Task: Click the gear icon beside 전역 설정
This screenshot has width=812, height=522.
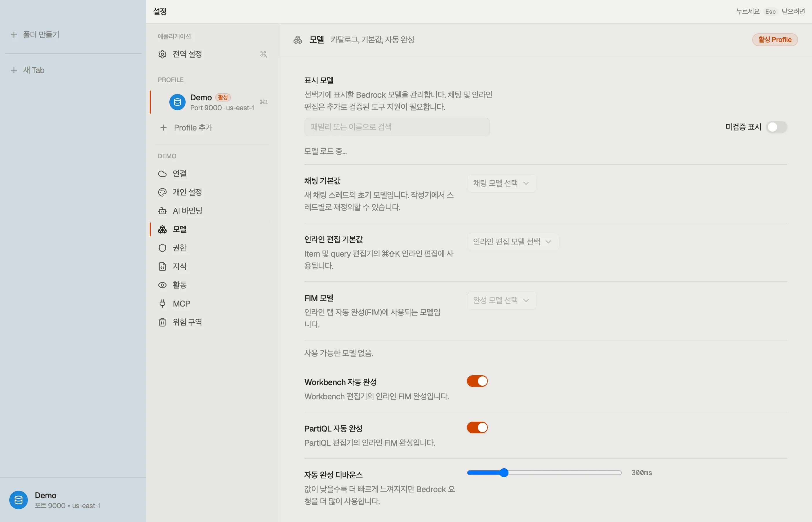Action: (x=162, y=54)
